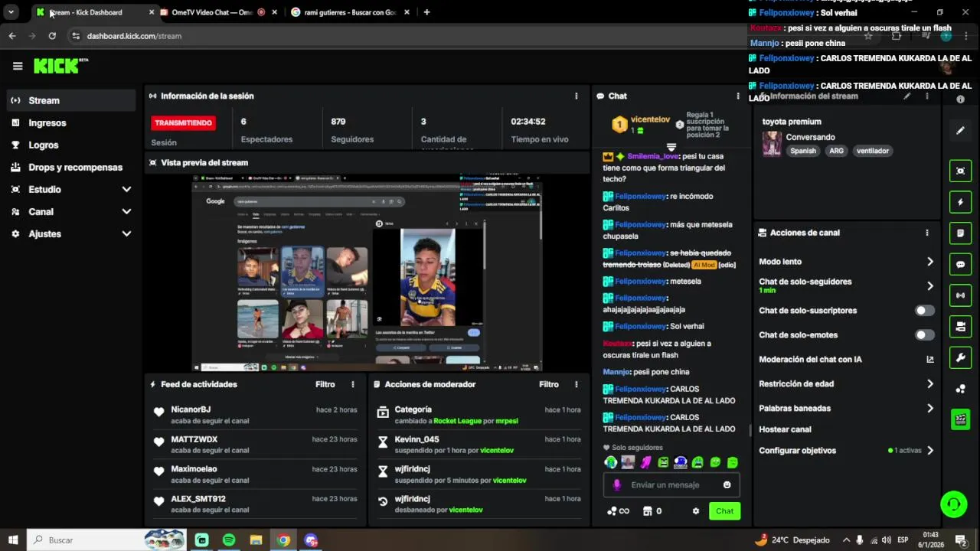Reload the page
The height and width of the screenshot is (551, 980).
52,36
